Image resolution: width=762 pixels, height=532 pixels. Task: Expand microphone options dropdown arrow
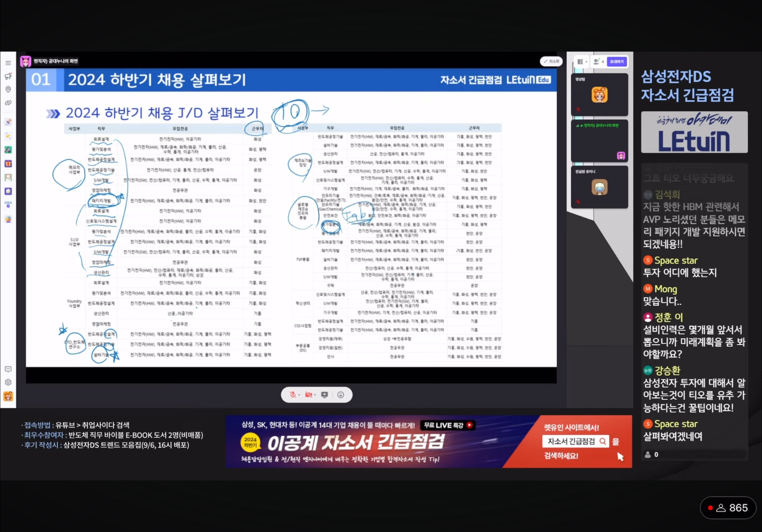pyautogui.click(x=299, y=395)
